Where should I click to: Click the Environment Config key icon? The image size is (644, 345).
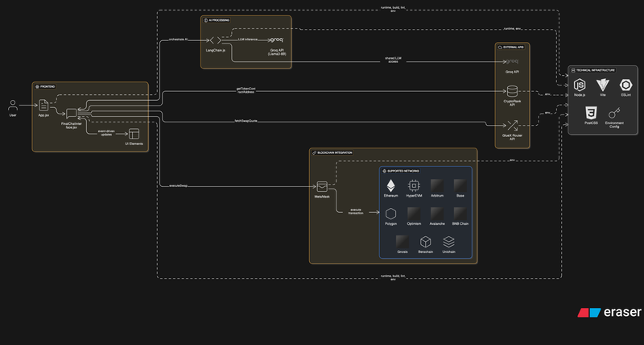(x=613, y=113)
